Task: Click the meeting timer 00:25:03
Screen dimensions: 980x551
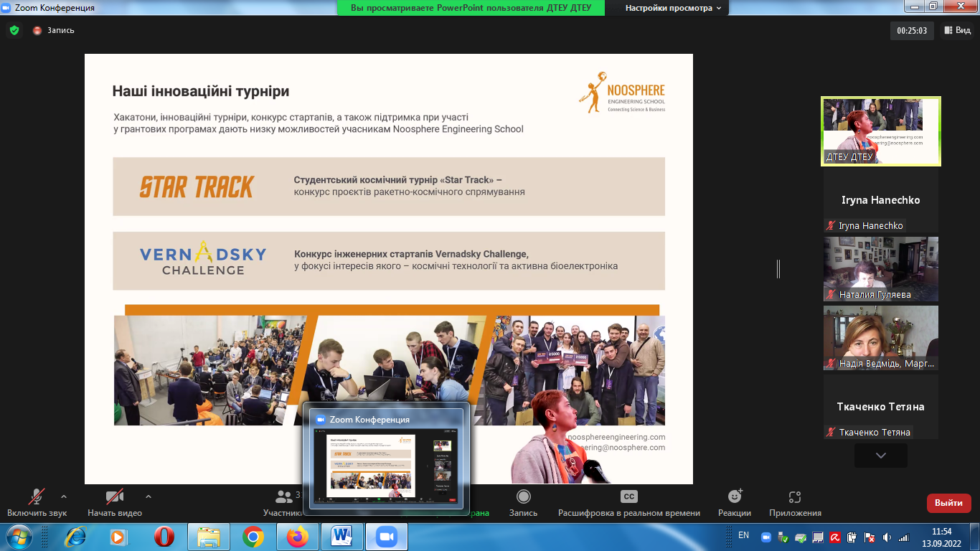Action: 912,31
